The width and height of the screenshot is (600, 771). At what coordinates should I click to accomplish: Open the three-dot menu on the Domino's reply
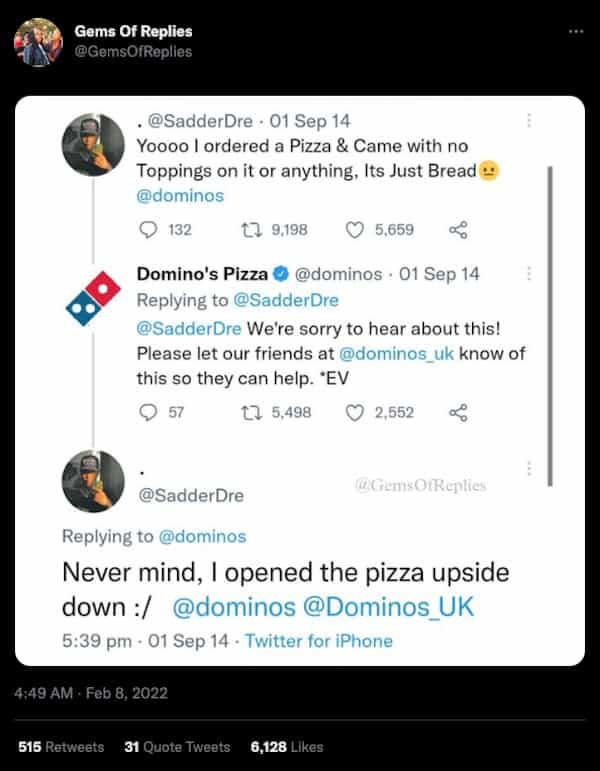[529, 274]
